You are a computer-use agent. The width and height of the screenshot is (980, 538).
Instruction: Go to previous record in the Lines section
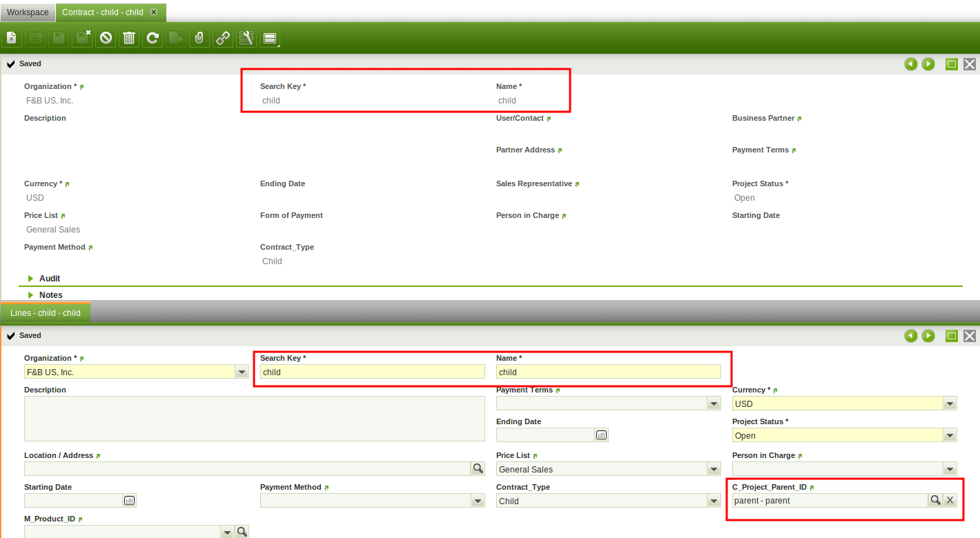tap(911, 336)
